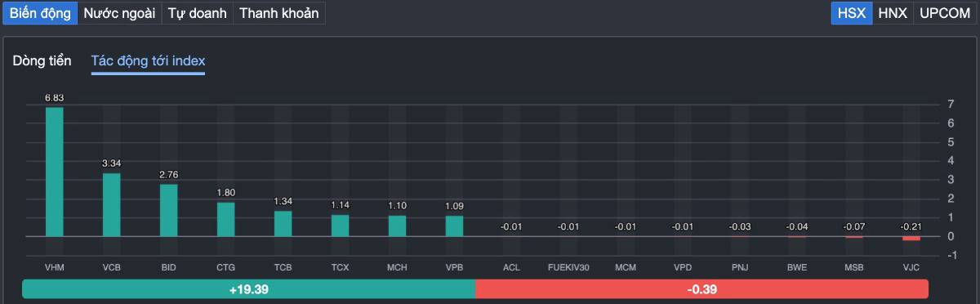Click the VHM bar in chart
This screenshot has height=304, width=980.
(54, 172)
